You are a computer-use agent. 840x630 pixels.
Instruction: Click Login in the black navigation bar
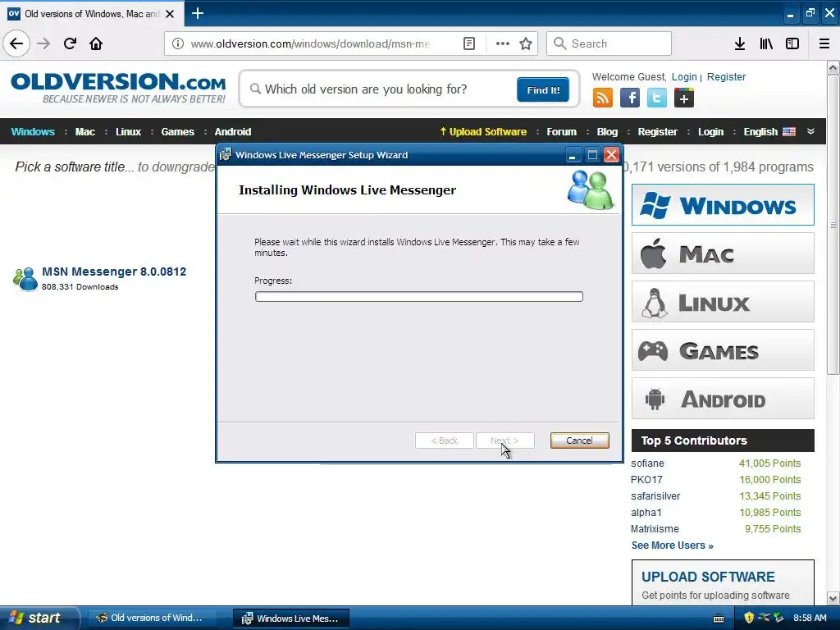[x=710, y=132]
